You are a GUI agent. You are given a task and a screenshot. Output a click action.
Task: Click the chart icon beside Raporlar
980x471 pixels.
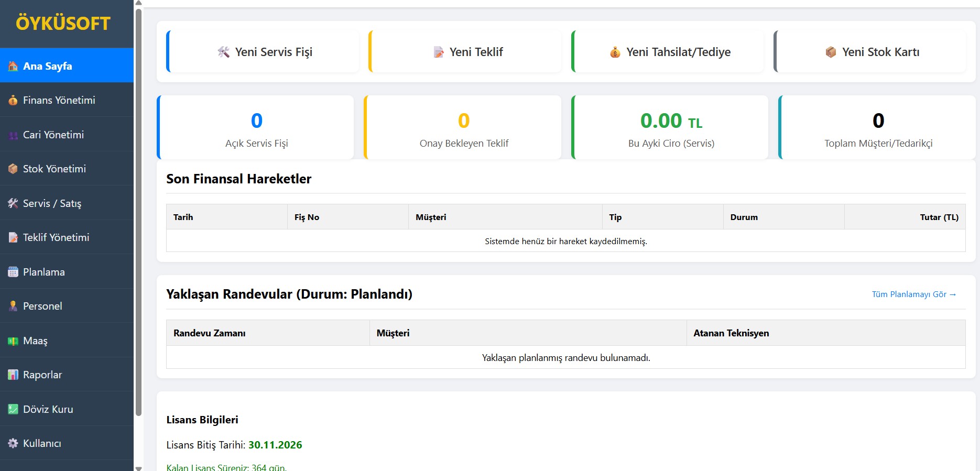(13, 375)
